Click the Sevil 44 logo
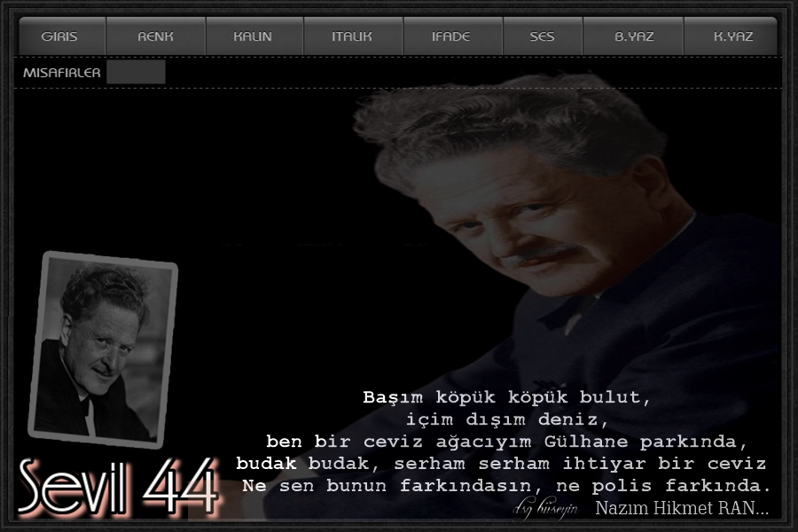 [x=118, y=488]
